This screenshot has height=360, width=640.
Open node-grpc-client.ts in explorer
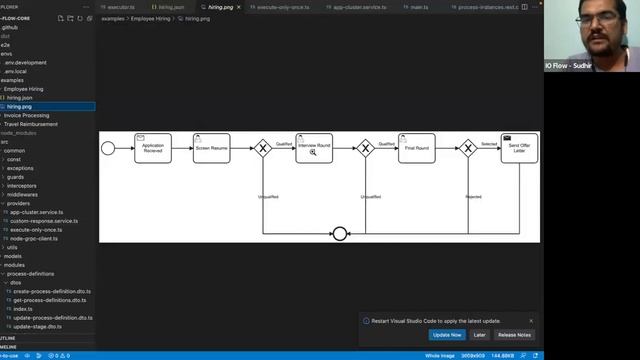tap(33, 239)
